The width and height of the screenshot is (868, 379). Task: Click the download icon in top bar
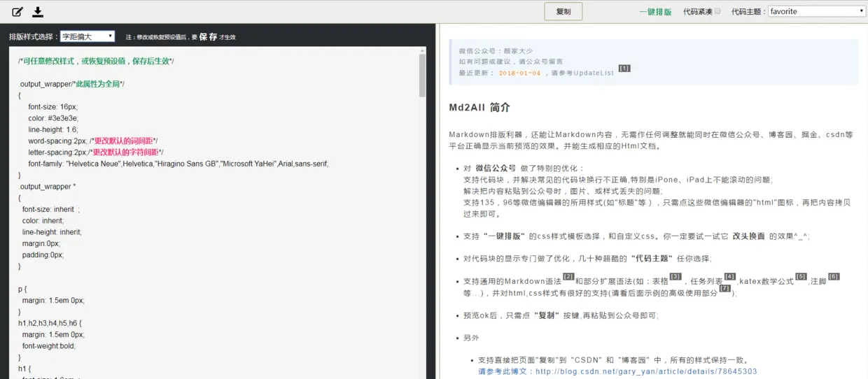pos(38,11)
